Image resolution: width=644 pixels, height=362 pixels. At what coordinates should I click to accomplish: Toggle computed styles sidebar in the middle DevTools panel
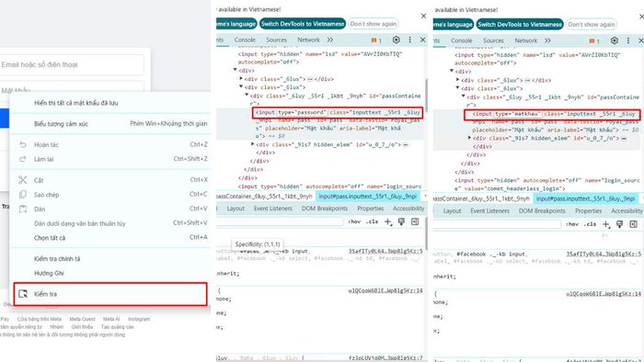coord(415,221)
